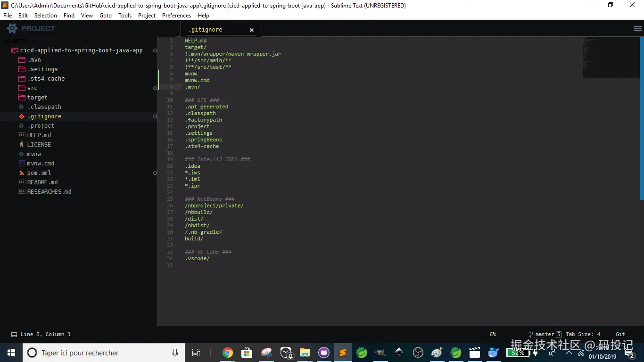The image size is (644, 362).
Task: Open the Selection menu
Action: point(46,16)
